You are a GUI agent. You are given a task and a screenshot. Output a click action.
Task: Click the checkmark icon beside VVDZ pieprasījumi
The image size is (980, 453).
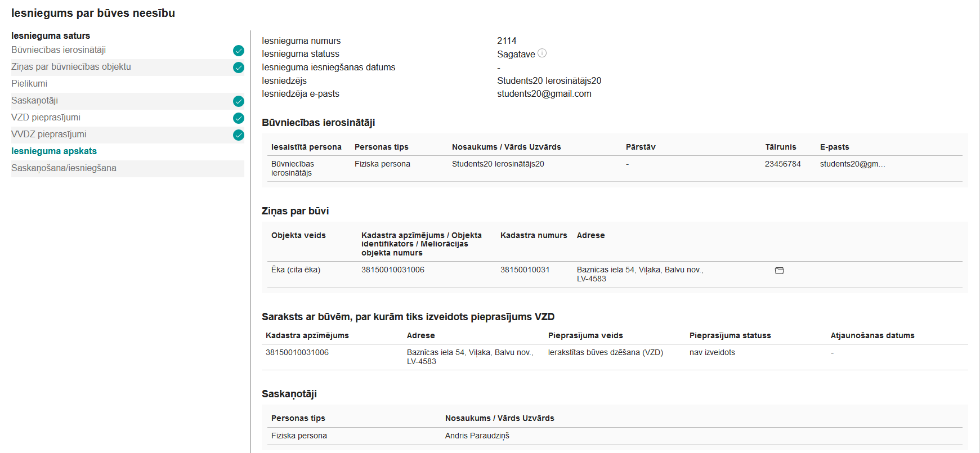coord(239,135)
